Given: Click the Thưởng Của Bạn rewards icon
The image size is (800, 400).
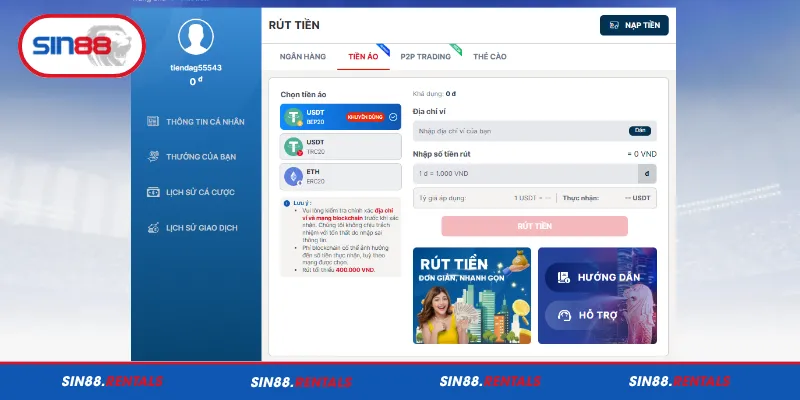Looking at the screenshot, I should tap(153, 157).
